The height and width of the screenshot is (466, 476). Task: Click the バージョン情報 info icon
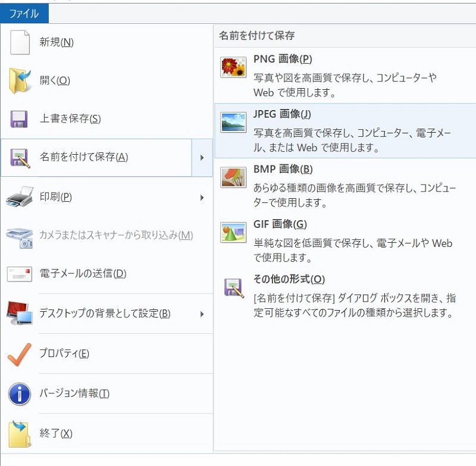click(x=20, y=392)
